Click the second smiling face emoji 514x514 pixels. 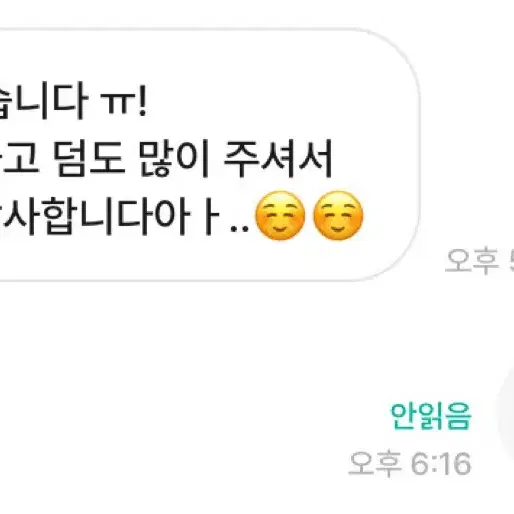pos(338,216)
